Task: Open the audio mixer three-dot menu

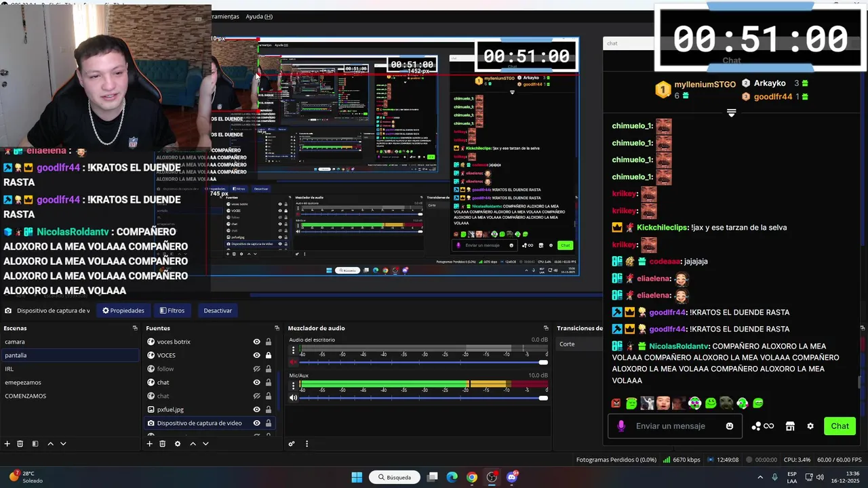Action: pyautogui.click(x=307, y=444)
